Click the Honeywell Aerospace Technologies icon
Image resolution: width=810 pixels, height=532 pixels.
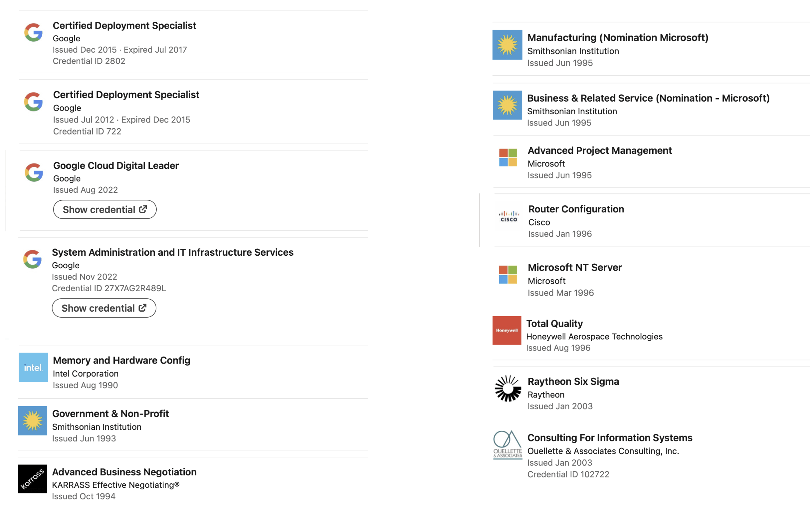click(507, 330)
